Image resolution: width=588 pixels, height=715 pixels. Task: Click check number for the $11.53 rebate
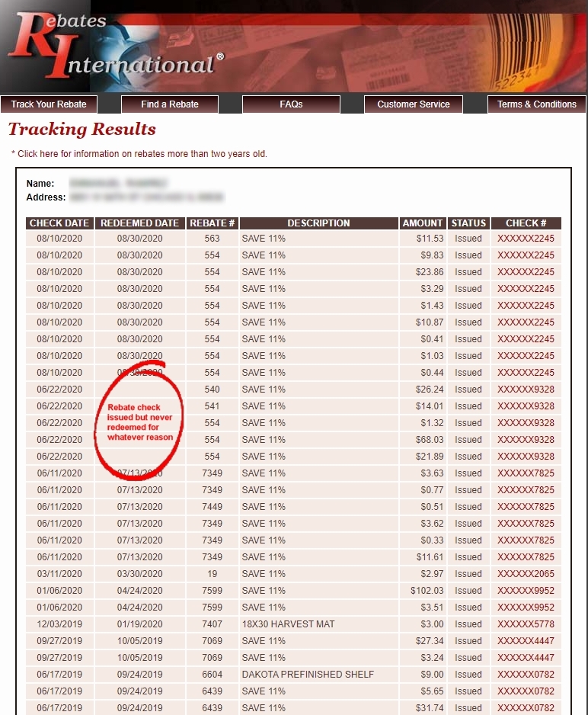[x=526, y=239]
